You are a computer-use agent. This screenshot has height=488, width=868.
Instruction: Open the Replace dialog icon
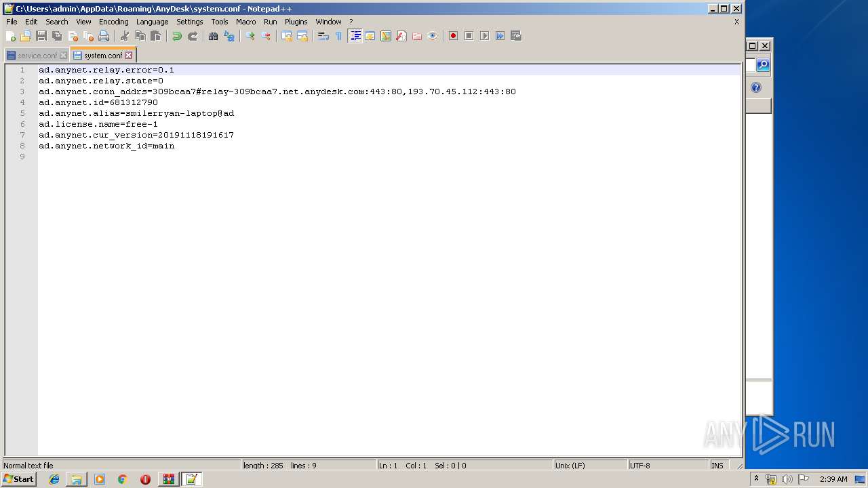(229, 36)
